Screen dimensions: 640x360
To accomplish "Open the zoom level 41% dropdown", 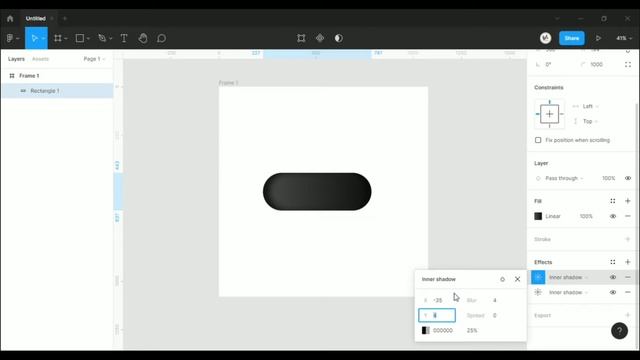I will [624, 38].
